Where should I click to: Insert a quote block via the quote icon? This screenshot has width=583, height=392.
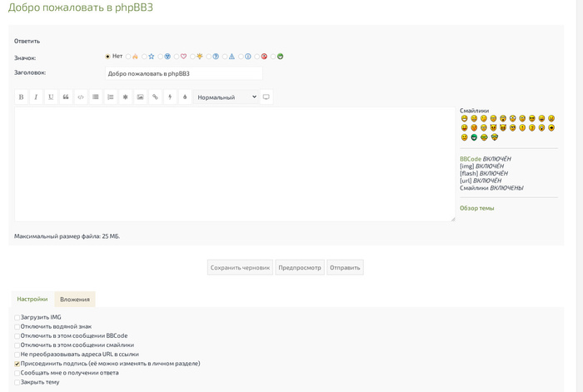pyautogui.click(x=66, y=97)
